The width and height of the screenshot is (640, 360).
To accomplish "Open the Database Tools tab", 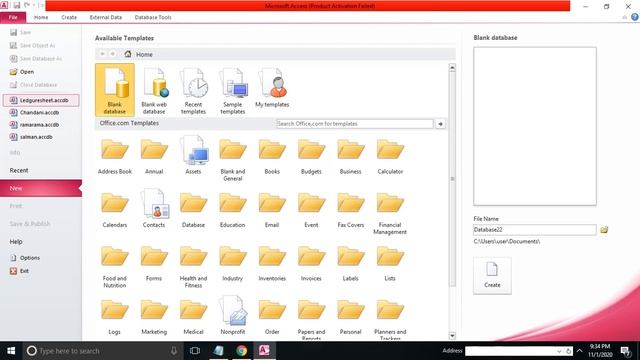I will coord(153,18).
